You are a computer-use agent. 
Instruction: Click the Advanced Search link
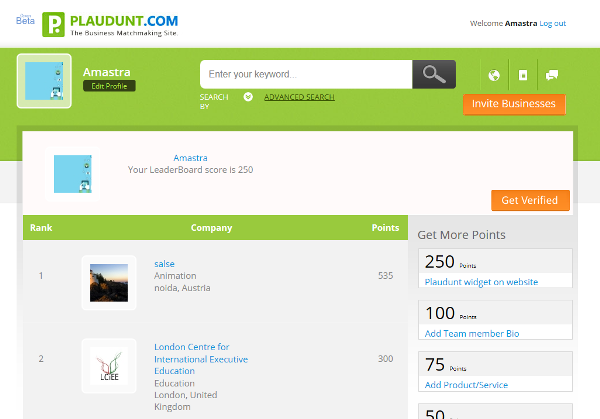pyautogui.click(x=299, y=97)
